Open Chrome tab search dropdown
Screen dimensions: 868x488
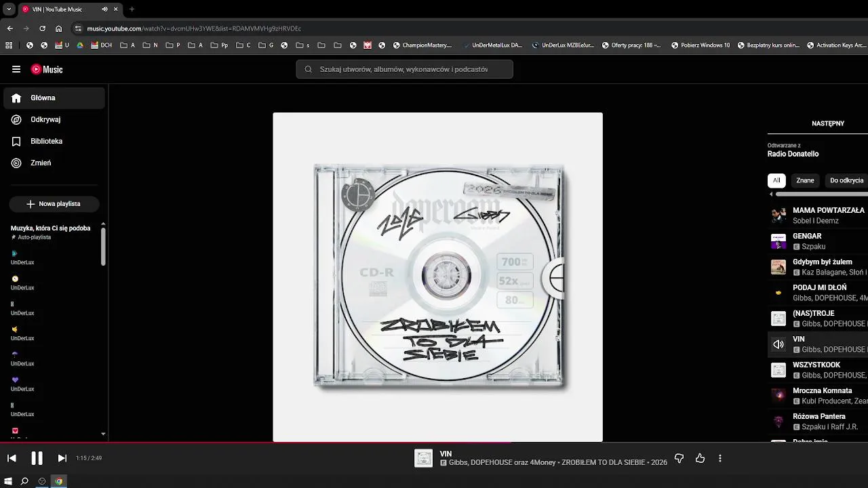point(9,9)
